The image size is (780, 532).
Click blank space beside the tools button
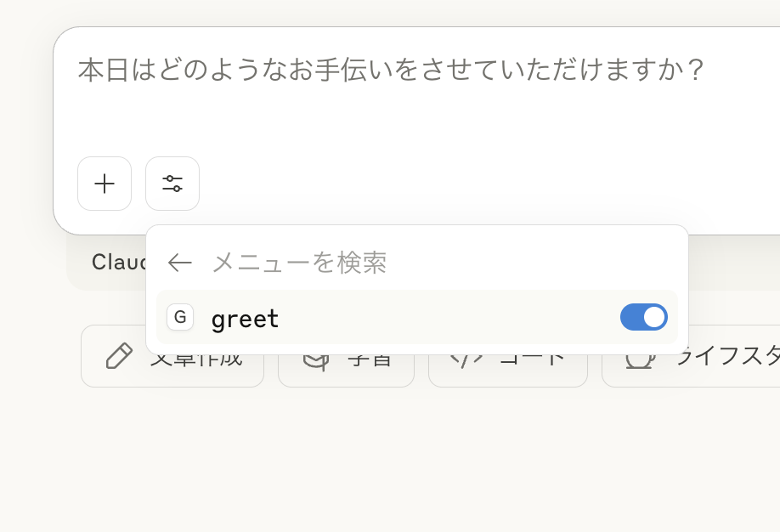pyautogui.click(x=448, y=184)
